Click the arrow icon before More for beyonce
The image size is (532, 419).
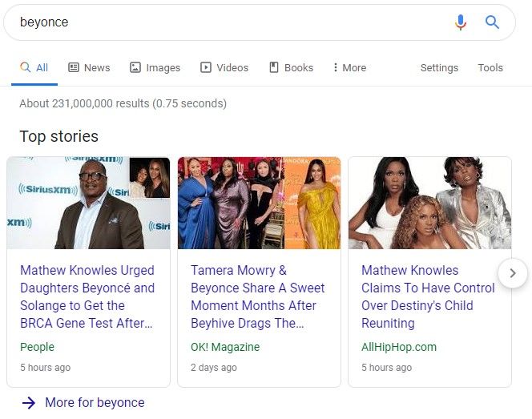(29, 403)
